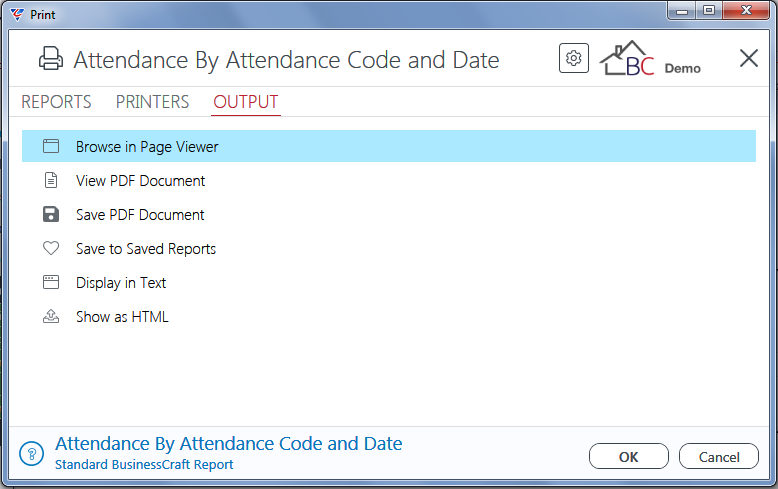778x489 pixels.
Task: Click the Standard BusinessCraft Report link
Action: pyautogui.click(x=144, y=465)
